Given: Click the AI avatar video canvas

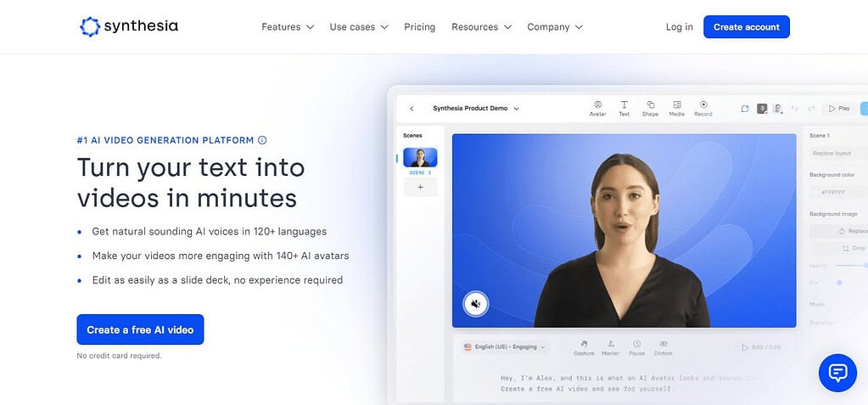Looking at the screenshot, I should (624, 230).
